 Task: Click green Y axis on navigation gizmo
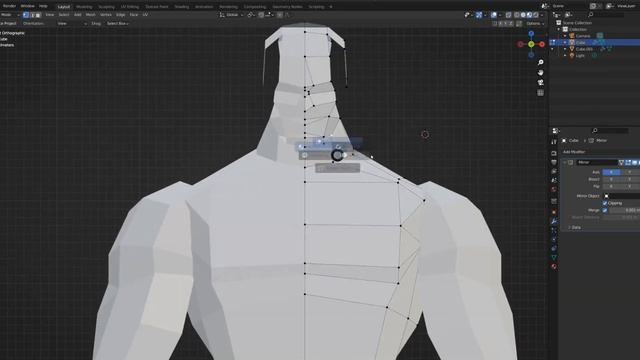click(531, 44)
